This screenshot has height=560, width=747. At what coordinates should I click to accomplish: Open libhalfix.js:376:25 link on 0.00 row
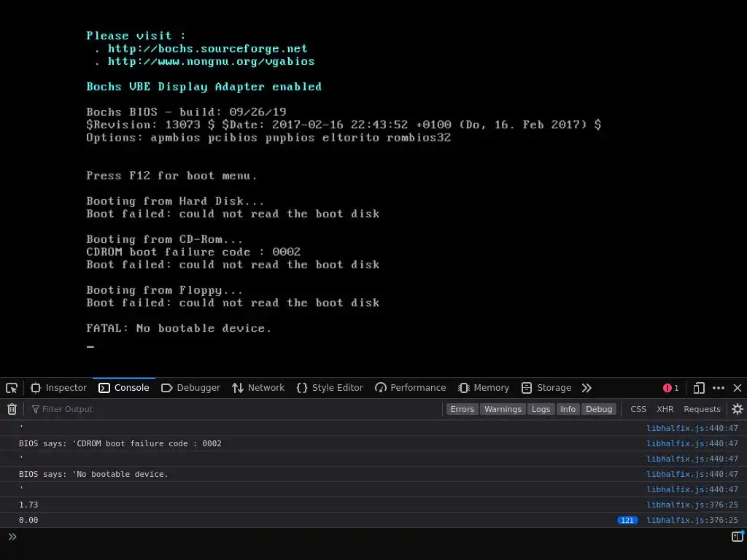pos(692,520)
